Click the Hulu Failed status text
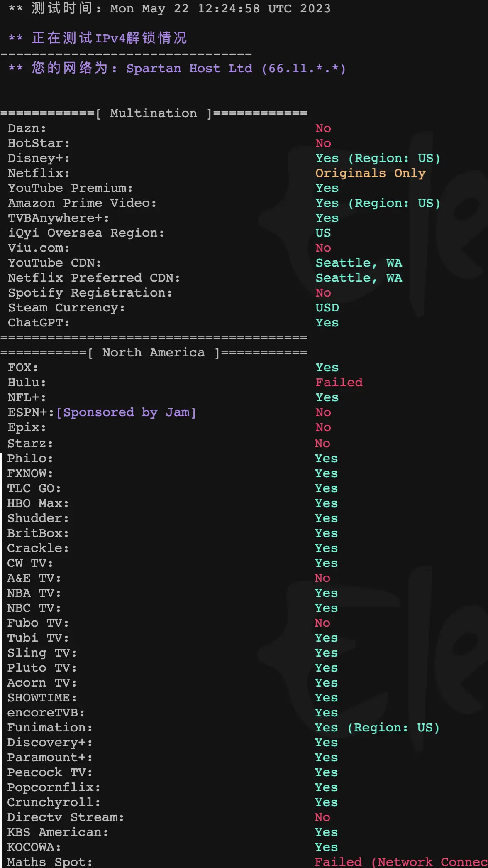The width and height of the screenshot is (488, 868). pyautogui.click(x=339, y=382)
